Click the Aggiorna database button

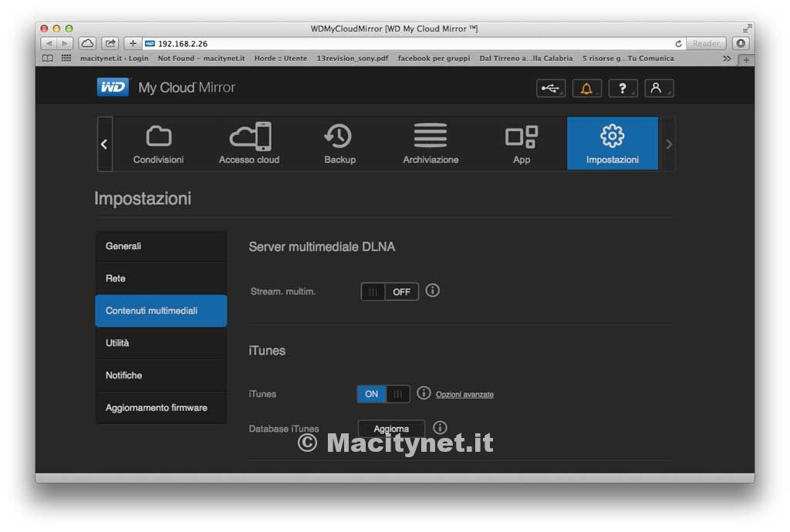[391, 429]
